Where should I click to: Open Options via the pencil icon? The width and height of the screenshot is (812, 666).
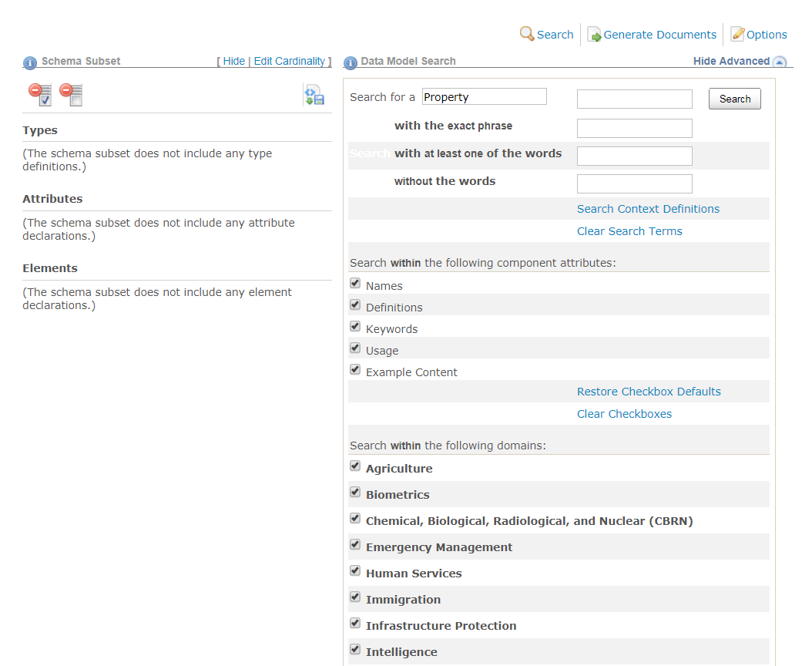click(x=737, y=34)
